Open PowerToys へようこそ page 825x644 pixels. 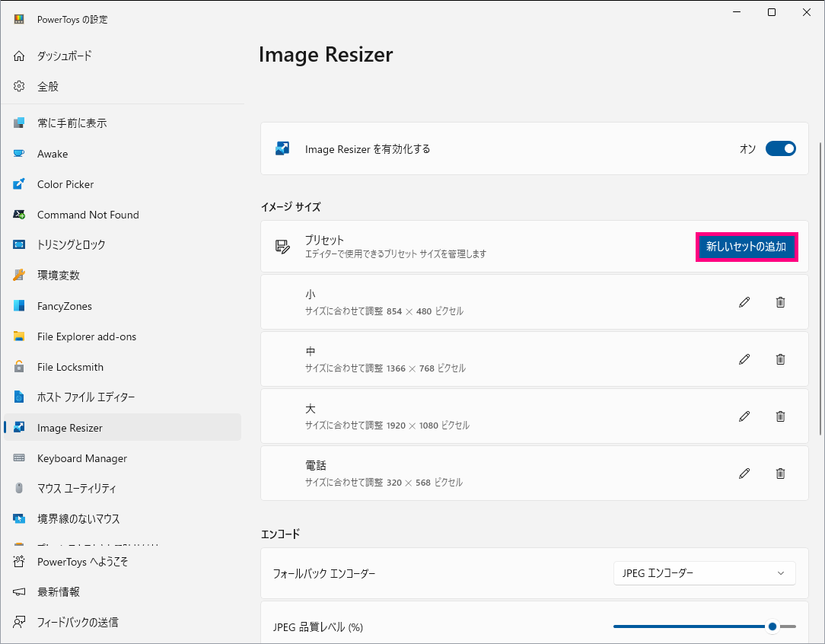122,561
